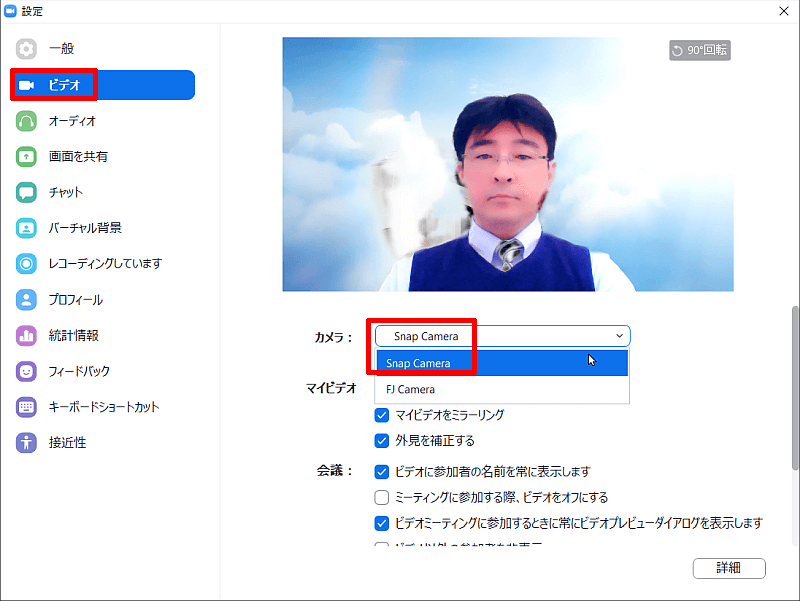Click the video camera icon in sidebar
Screen dimensions: 800x601
(x=26, y=85)
